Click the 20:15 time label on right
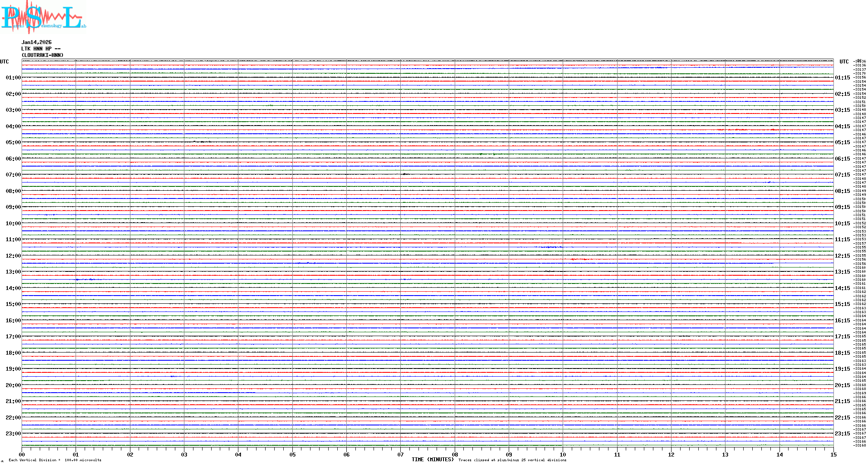 [x=842, y=385]
